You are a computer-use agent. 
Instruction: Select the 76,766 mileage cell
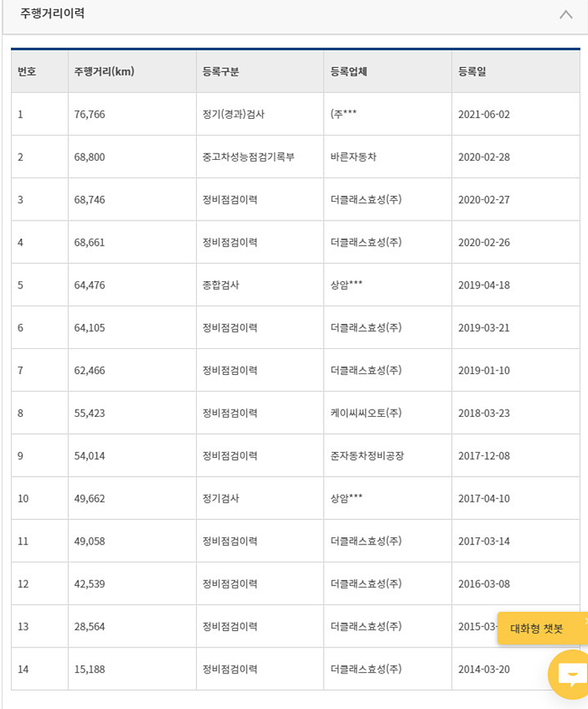pyautogui.click(x=90, y=114)
